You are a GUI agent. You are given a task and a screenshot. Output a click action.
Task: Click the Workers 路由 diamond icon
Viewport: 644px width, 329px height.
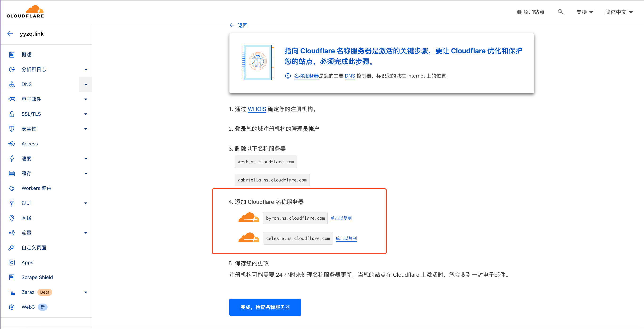(x=12, y=188)
